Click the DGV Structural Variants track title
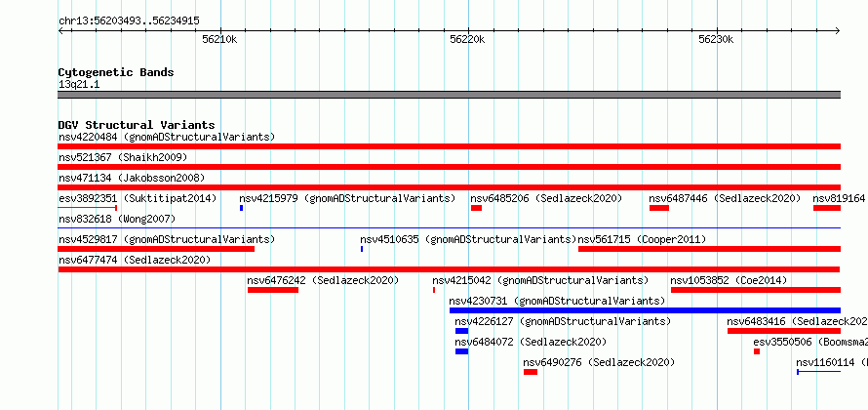The height and width of the screenshot is (410, 868). 137,125
